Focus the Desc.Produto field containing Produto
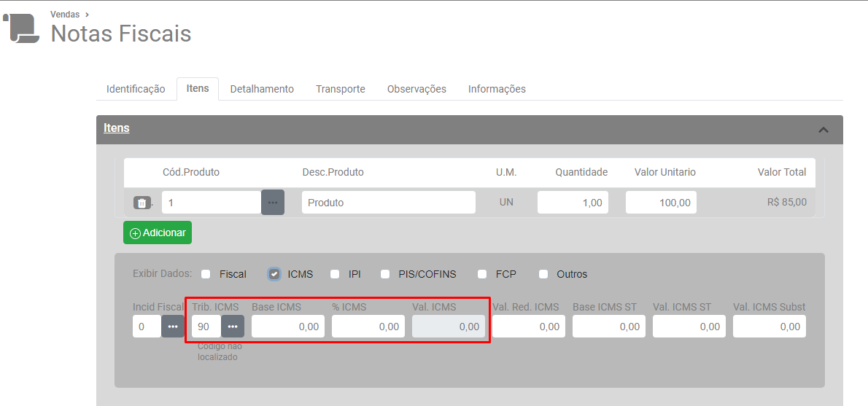 click(389, 203)
